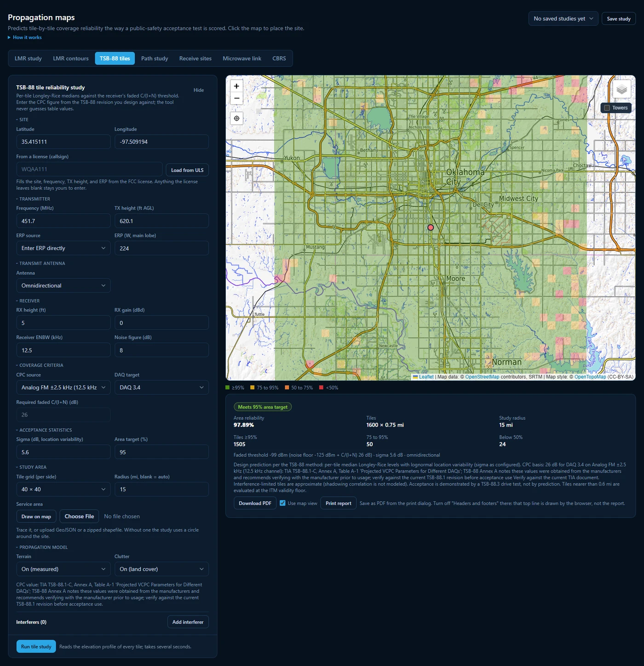This screenshot has height=666, width=644.
Task: Zoom out on the map
Action: (x=236, y=98)
